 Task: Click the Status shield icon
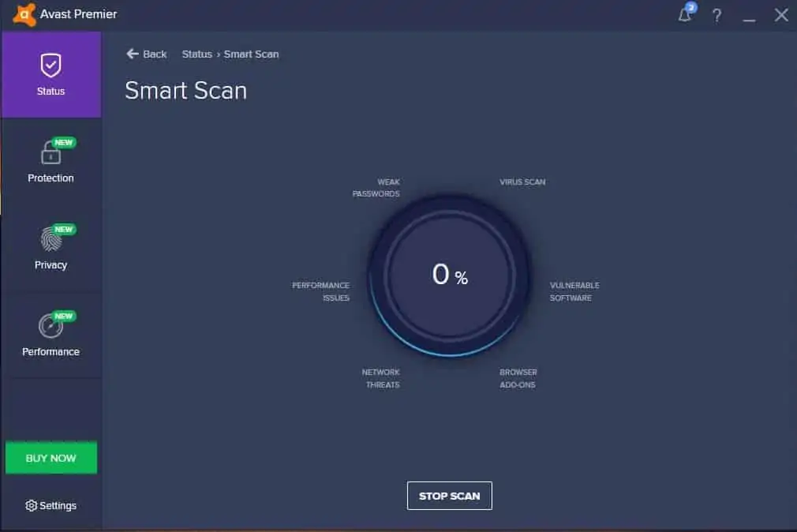(51, 66)
